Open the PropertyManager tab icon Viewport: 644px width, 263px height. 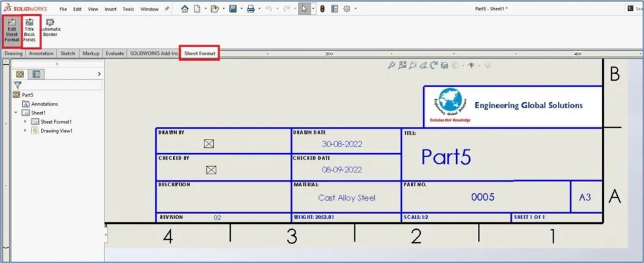point(36,74)
